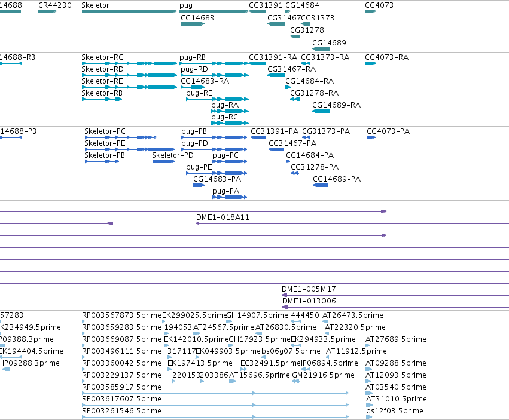Select the RP003261546.5prime EST label
The image size is (509, 420).
(x=121, y=411)
